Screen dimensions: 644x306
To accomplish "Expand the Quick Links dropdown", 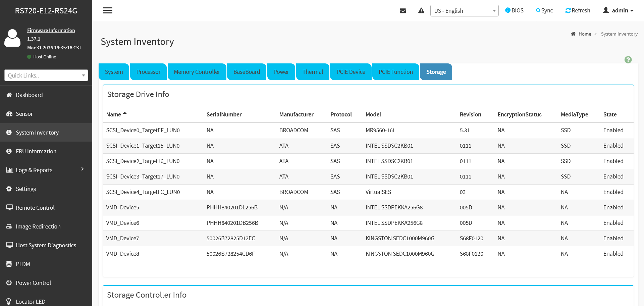I will 46,75.
